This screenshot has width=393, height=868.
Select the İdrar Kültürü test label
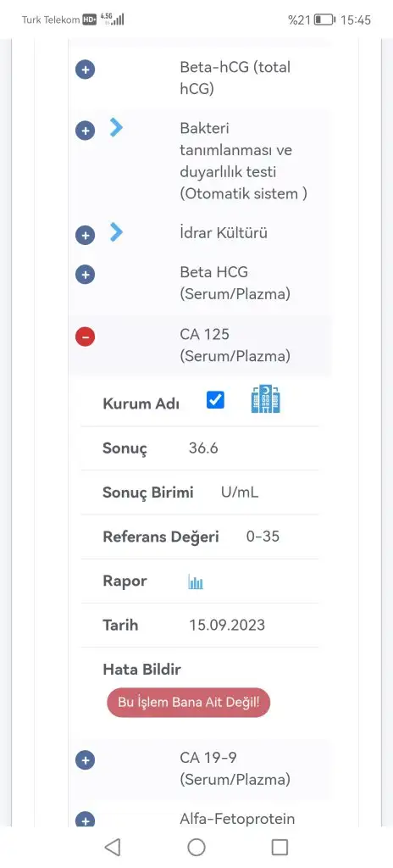[x=224, y=233]
